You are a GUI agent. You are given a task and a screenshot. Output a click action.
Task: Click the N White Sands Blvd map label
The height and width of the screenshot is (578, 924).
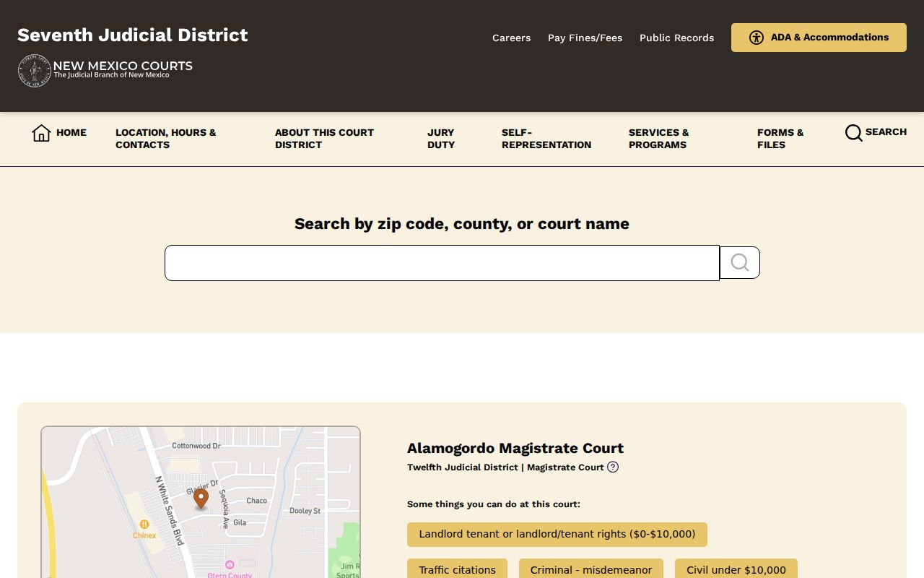click(170, 511)
